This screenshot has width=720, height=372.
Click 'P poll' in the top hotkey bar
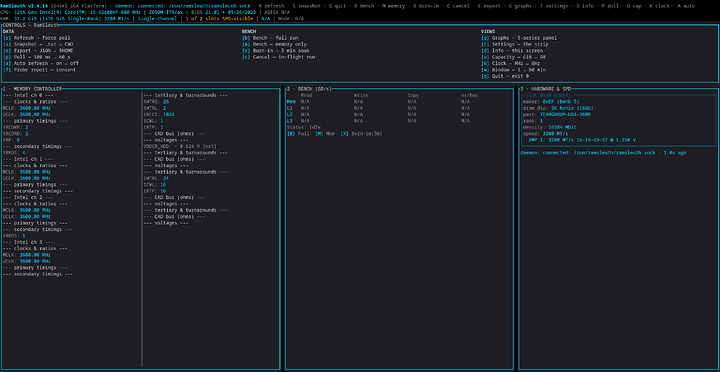(611, 6)
